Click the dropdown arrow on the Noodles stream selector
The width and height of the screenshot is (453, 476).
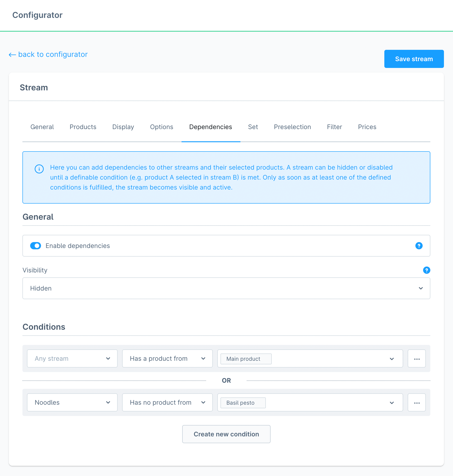click(x=108, y=402)
